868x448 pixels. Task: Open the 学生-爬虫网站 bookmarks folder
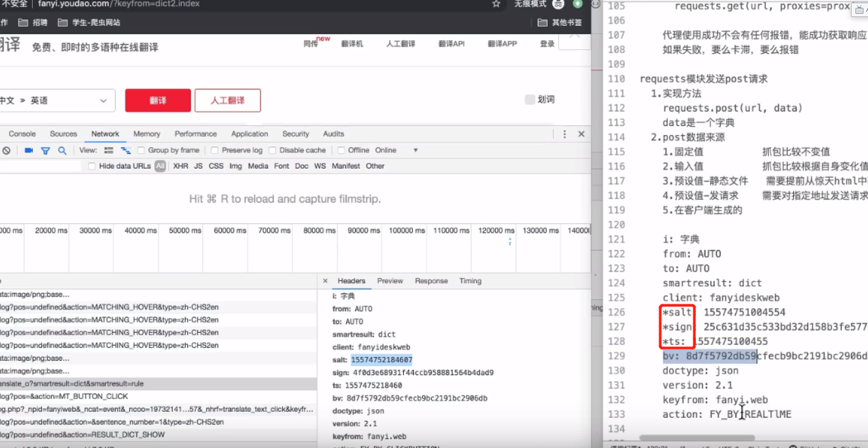89,22
